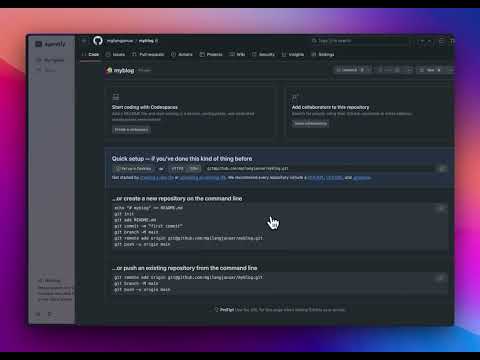Click the 'git commit -m "first commit"' line

click(149, 226)
